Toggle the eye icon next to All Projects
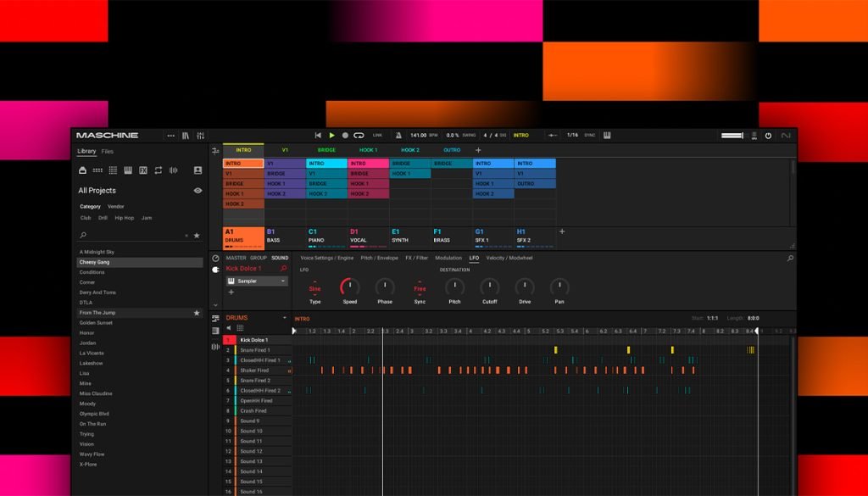 (198, 191)
